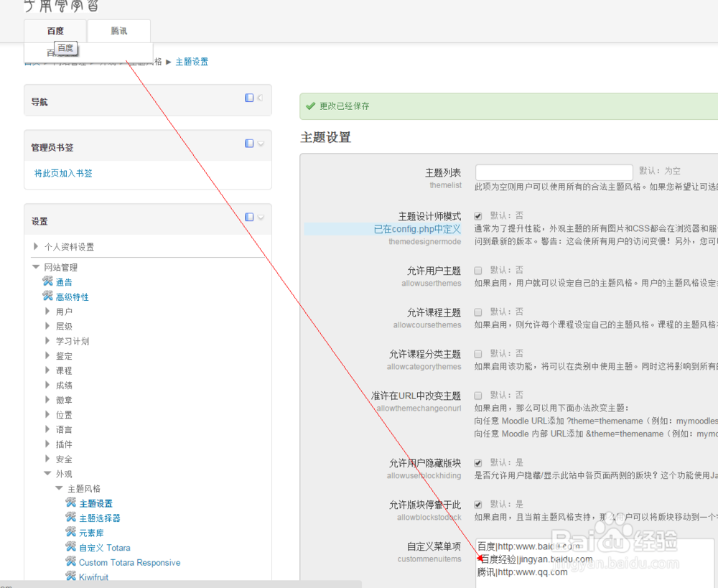Collapse 主题风格 tree node
Screen dimensions: 718x588
pyautogui.click(x=59, y=488)
